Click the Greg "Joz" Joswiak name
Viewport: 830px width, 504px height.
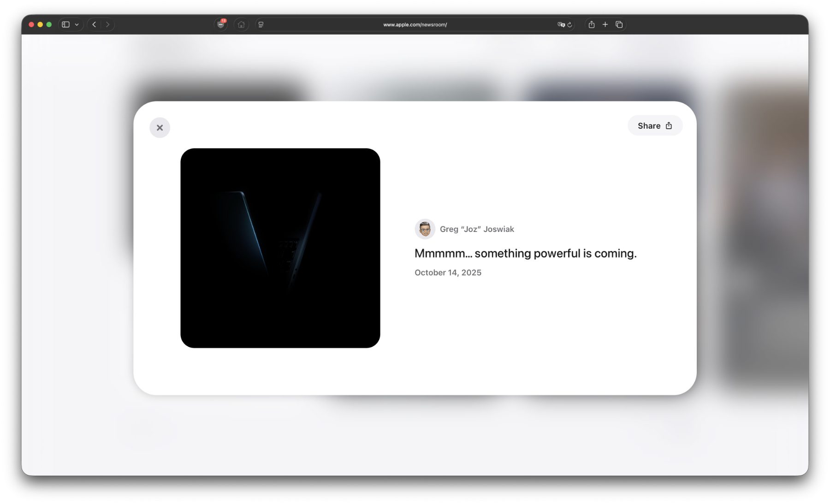[477, 229]
